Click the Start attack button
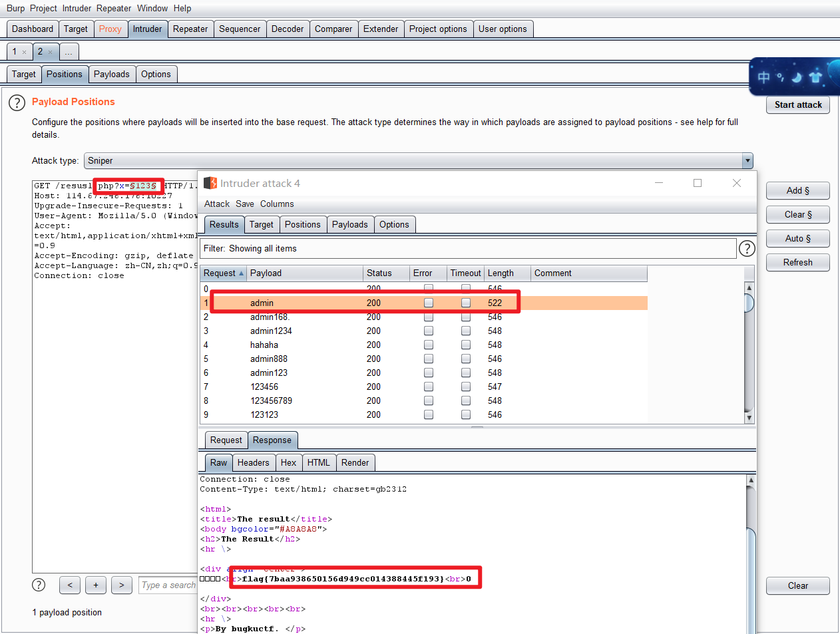Image resolution: width=840 pixels, height=634 pixels. click(x=798, y=105)
